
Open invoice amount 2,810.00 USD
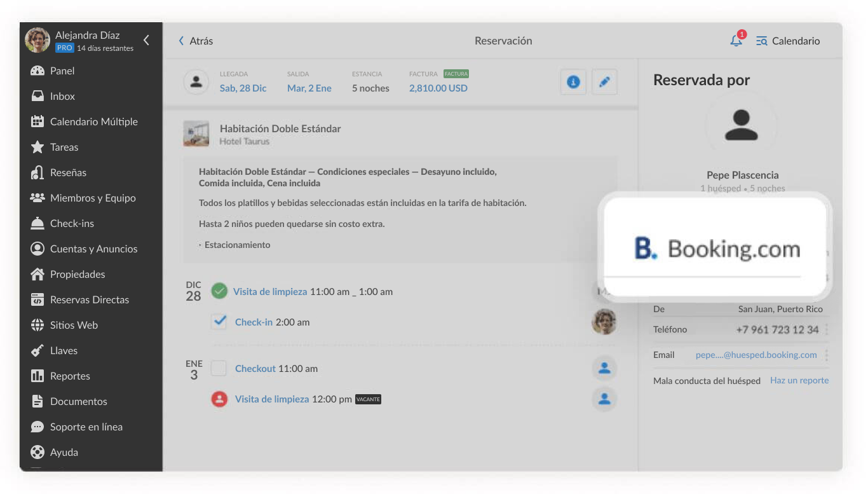pos(438,88)
